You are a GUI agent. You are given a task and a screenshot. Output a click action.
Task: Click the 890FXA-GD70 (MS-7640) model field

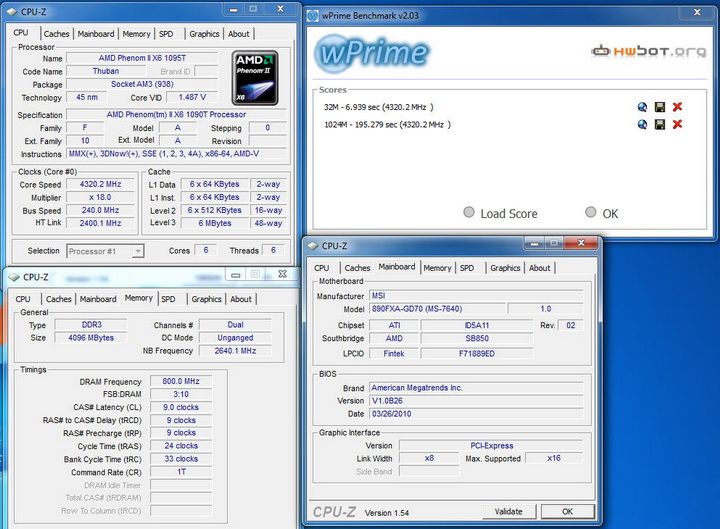437,309
